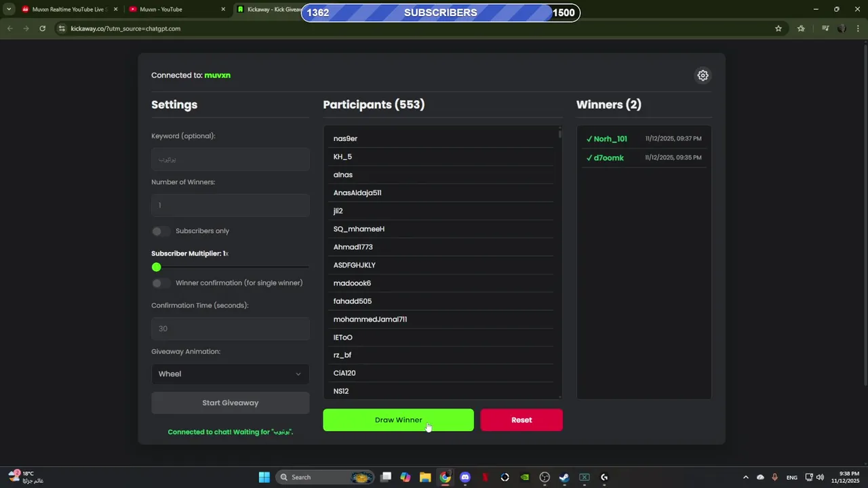Select participant rz_bf
The image size is (868, 488).
[x=442, y=355]
